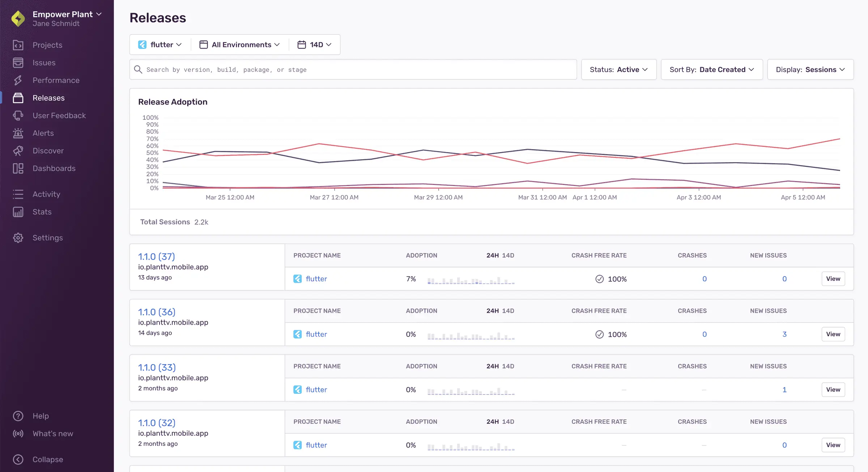The height and width of the screenshot is (472, 868).
Task: Open the release 1.1.0 (37) link
Action: (156, 257)
